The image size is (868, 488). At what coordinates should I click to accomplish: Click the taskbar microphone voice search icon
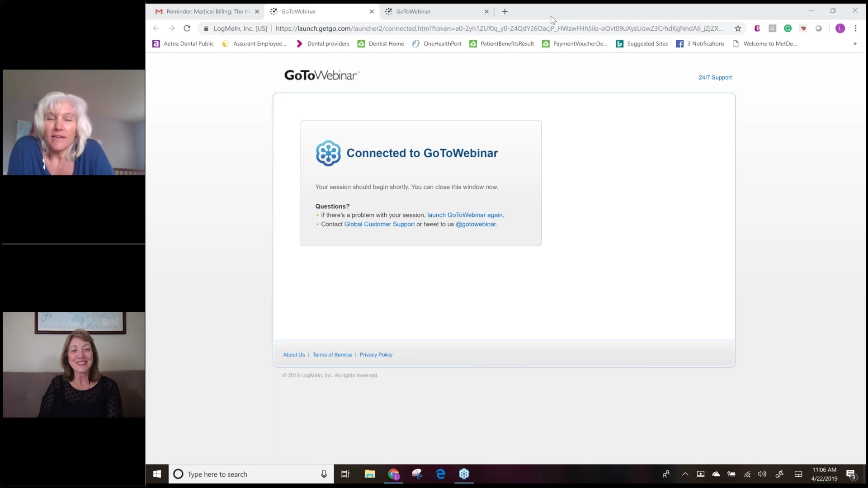pyautogui.click(x=324, y=474)
